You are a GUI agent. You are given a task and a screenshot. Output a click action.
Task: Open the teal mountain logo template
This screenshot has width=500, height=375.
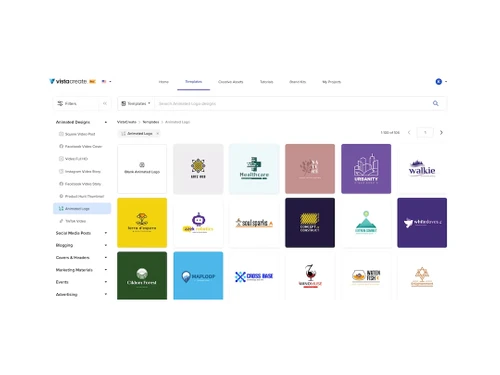[366, 223]
